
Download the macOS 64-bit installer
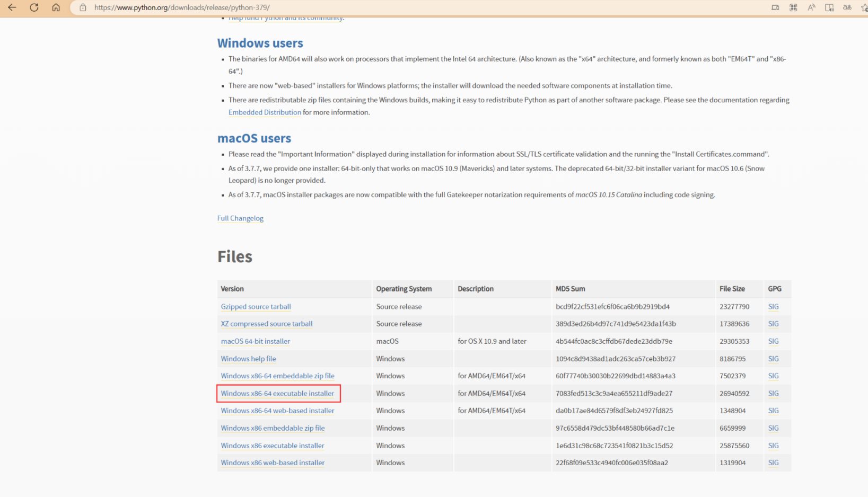point(255,342)
